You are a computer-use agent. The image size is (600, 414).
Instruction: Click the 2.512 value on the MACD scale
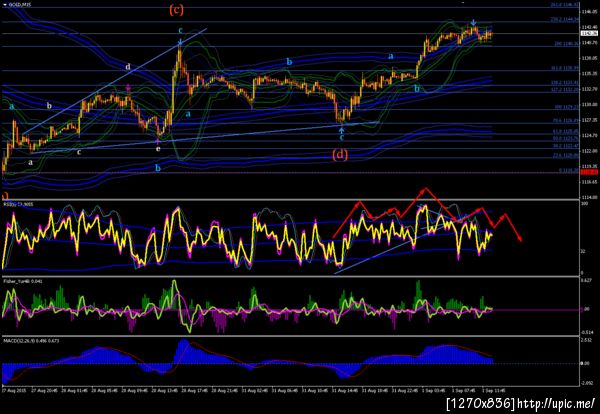pos(587,340)
